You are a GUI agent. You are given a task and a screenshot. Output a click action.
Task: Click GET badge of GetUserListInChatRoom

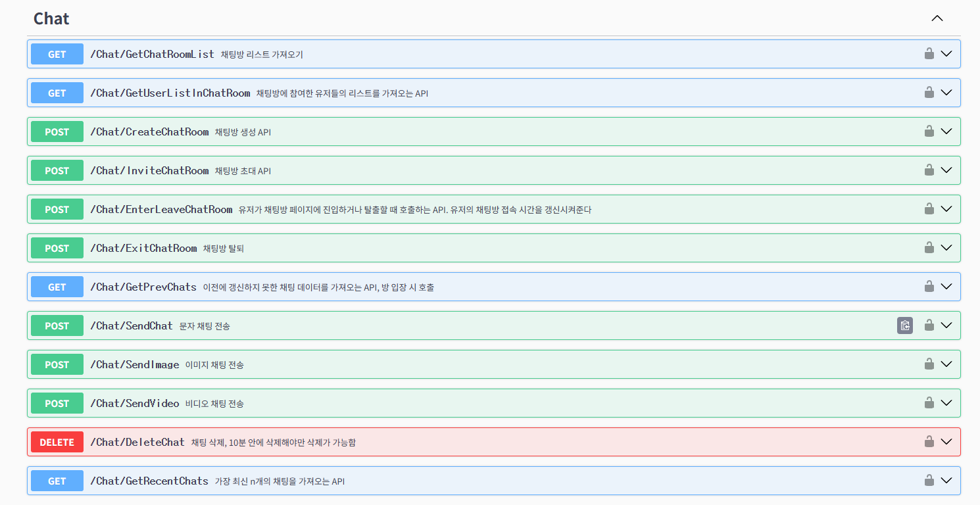[57, 93]
